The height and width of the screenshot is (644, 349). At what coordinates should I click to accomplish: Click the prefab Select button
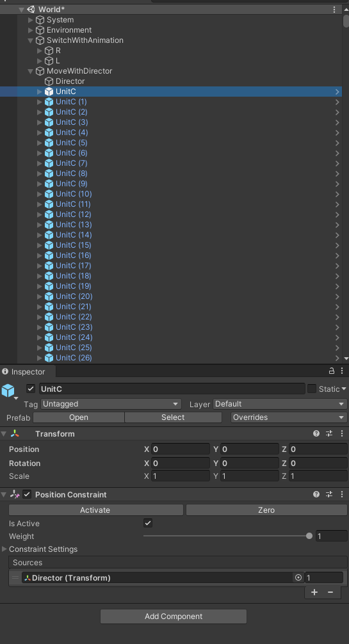[x=173, y=417]
